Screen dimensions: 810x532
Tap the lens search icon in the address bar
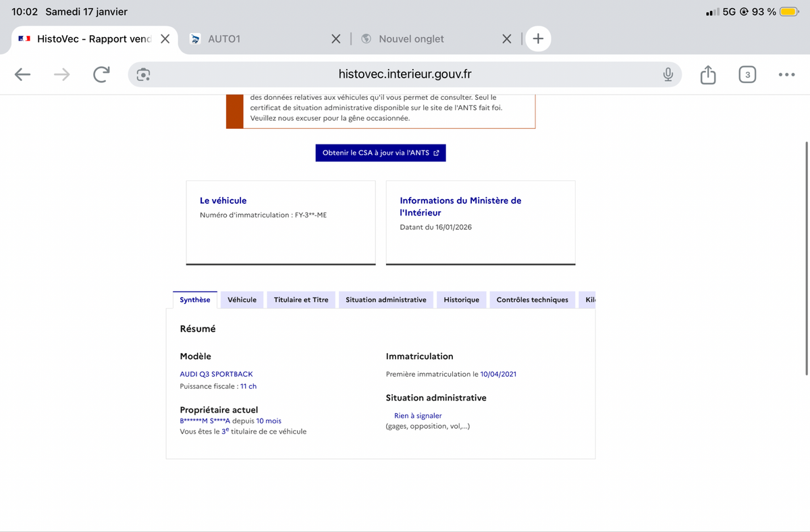tap(143, 75)
